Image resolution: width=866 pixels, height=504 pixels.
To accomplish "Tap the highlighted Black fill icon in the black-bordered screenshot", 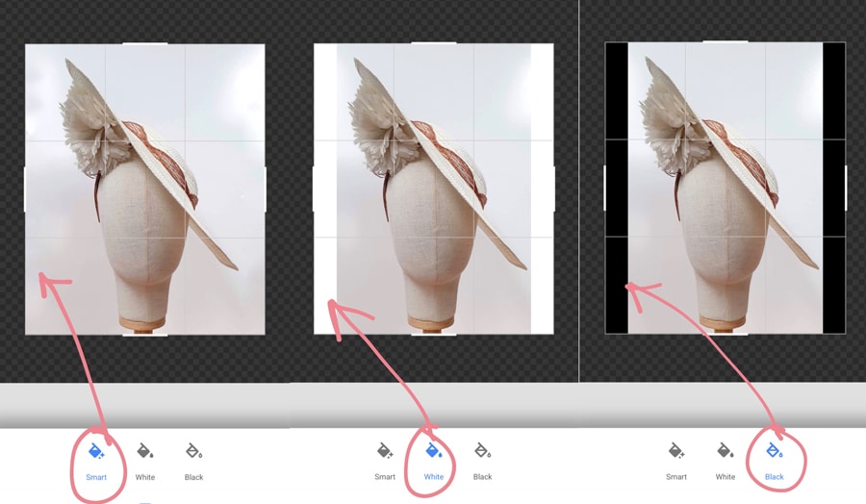I will 774,451.
